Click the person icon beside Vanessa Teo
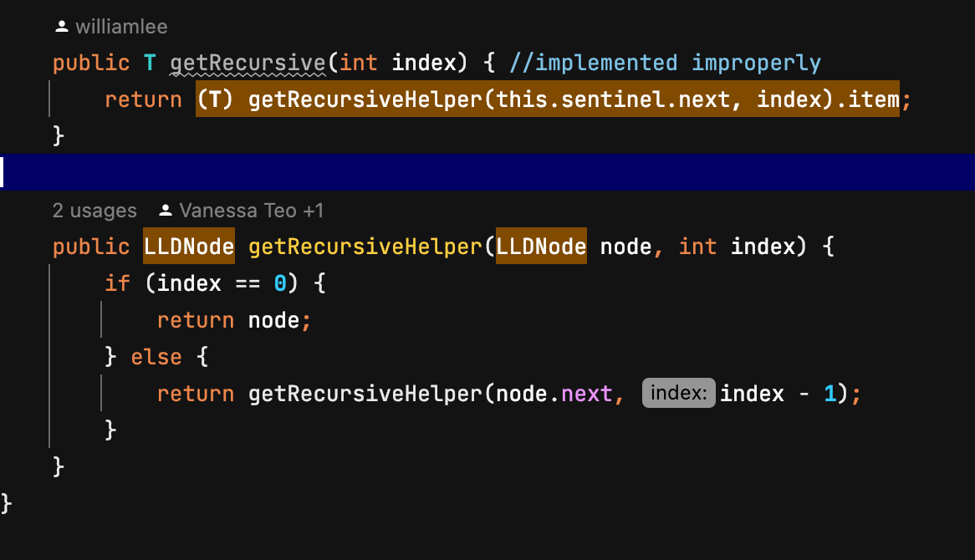Image resolution: width=975 pixels, height=560 pixels. 166,211
